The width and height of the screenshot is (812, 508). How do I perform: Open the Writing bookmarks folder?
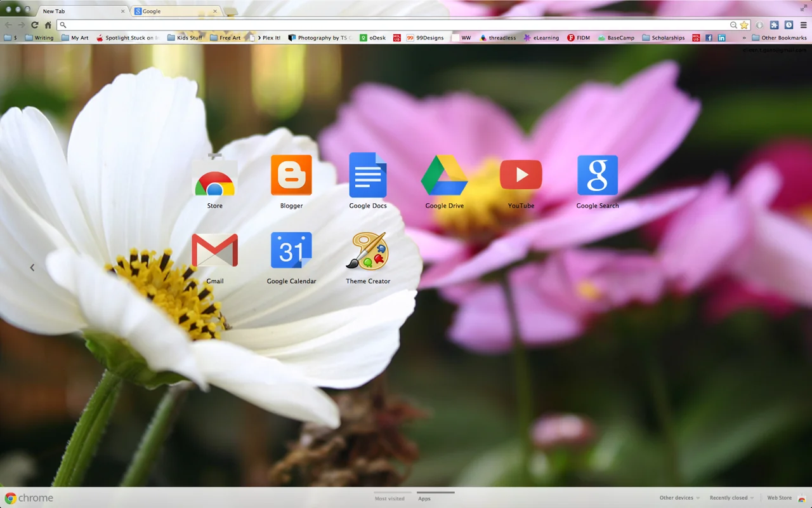[x=39, y=37]
